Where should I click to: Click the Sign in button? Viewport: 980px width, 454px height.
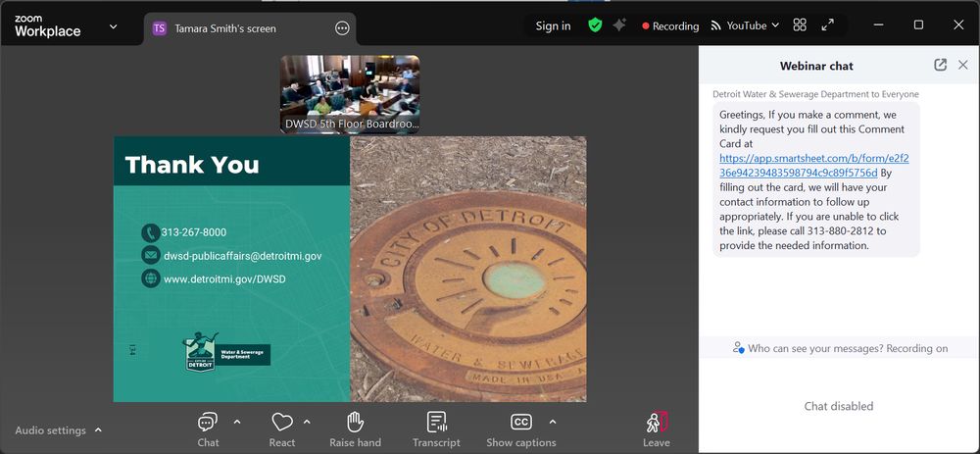tap(553, 25)
